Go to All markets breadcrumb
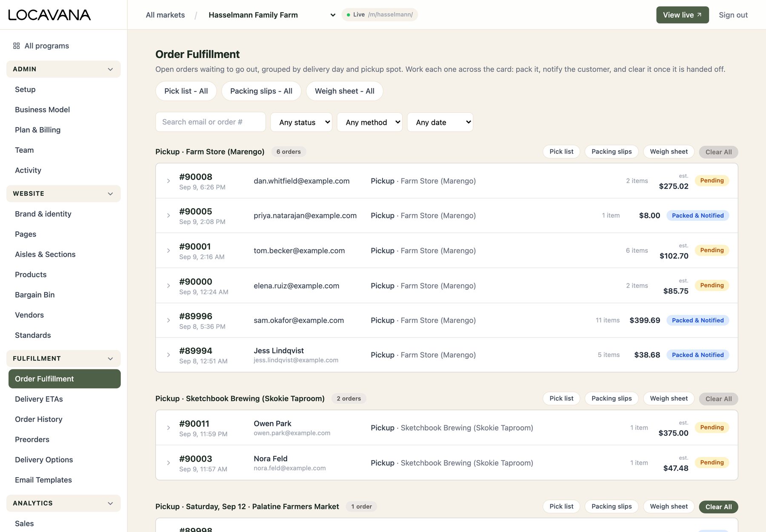766x532 pixels. pyautogui.click(x=165, y=15)
